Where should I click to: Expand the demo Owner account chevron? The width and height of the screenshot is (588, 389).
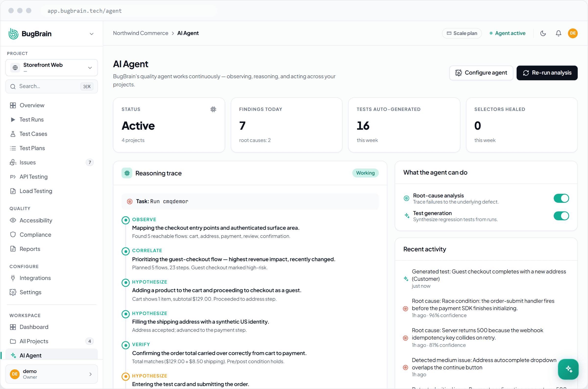pyautogui.click(x=90, y=374)
